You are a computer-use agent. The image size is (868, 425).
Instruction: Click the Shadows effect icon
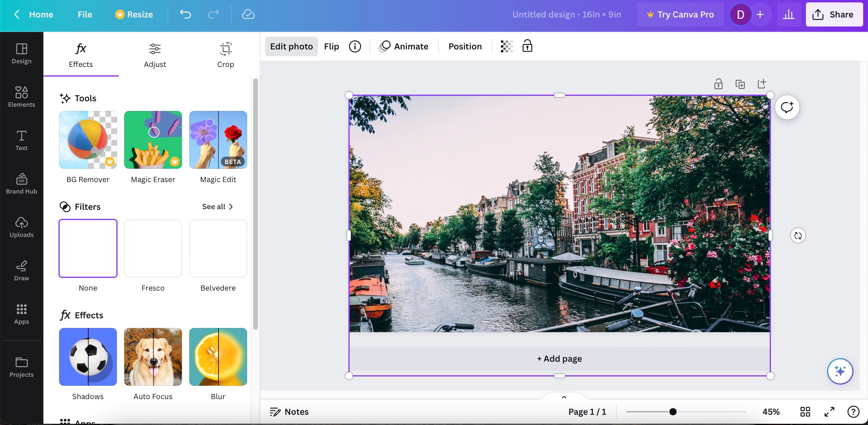[87, 356]
